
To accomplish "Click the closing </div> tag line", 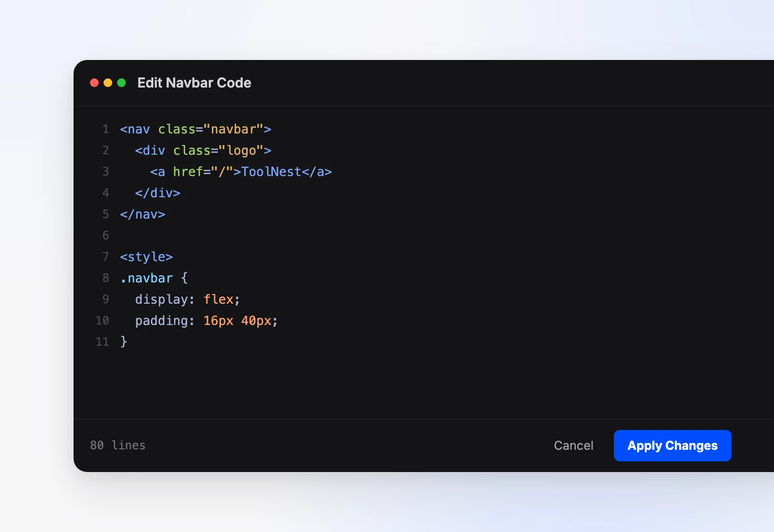I will (158, 193).
